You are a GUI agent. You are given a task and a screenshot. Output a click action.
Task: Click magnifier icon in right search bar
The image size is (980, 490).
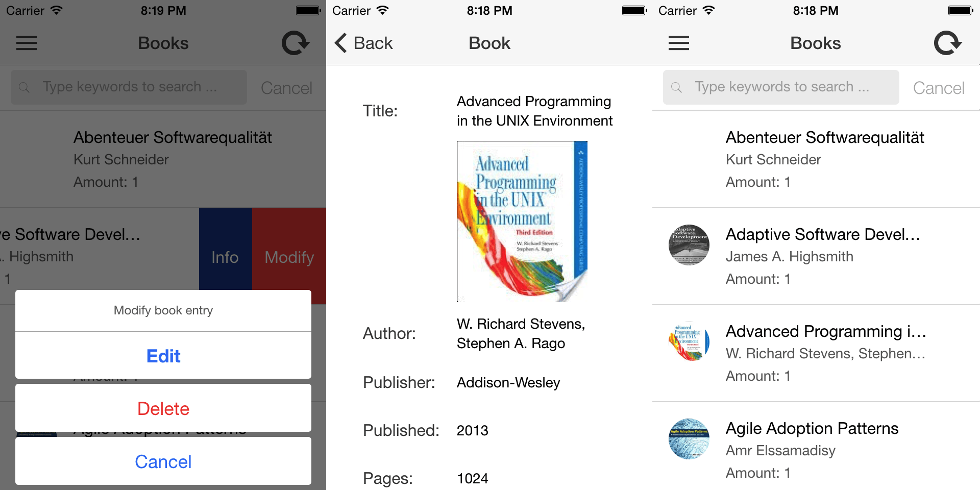coord(676,87)
